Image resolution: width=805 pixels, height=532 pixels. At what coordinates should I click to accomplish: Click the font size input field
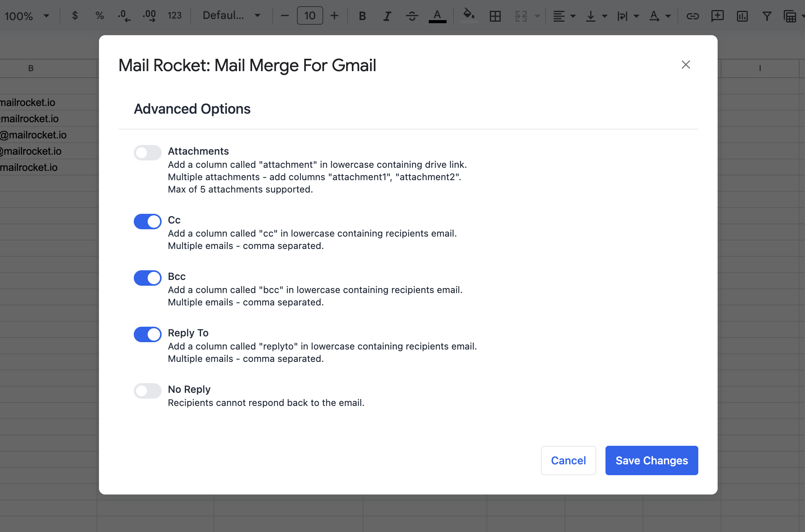point(310,16)
